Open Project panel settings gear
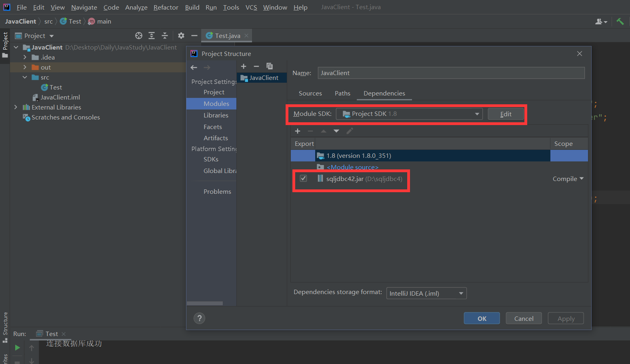Screen dimensions: 630x364 pyautogui.click(x=181, y=36)
